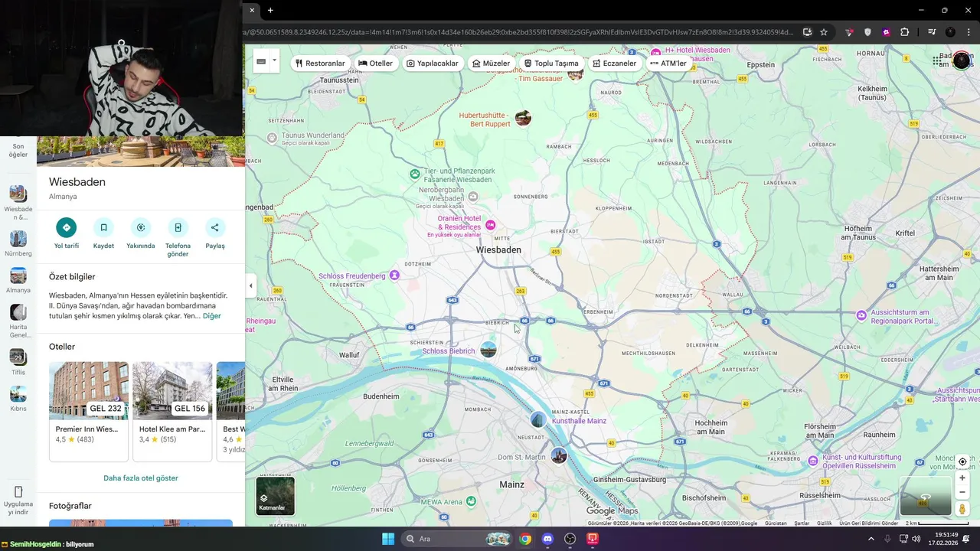The height and width of the screenshot is (551, 980).
Task: Open recent Kıbrıs item in sidebar
Action: pos(18,399)
